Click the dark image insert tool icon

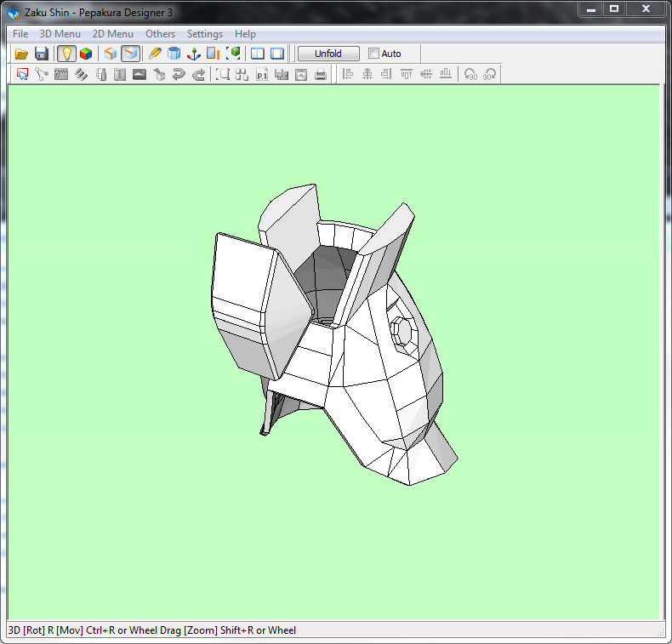point(140,74)
